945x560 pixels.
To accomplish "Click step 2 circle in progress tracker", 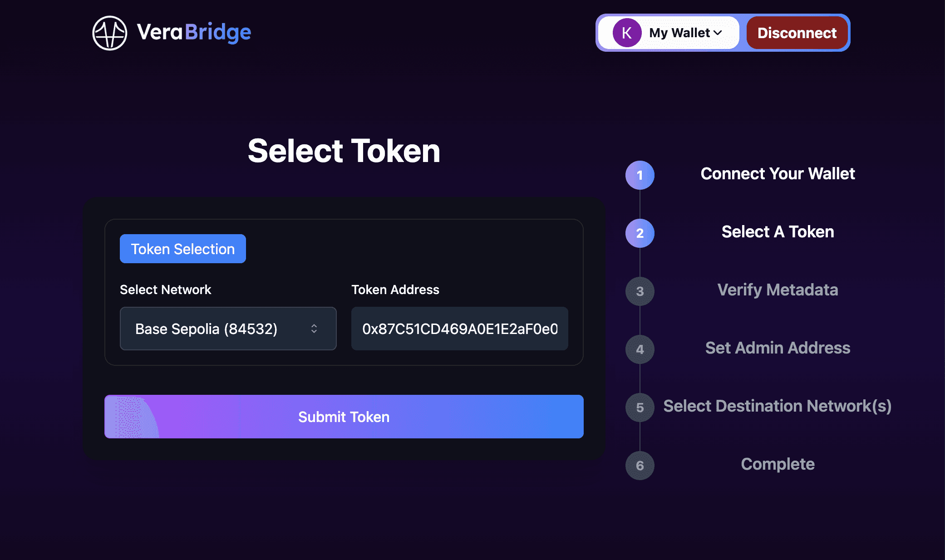I will point(640,233).
